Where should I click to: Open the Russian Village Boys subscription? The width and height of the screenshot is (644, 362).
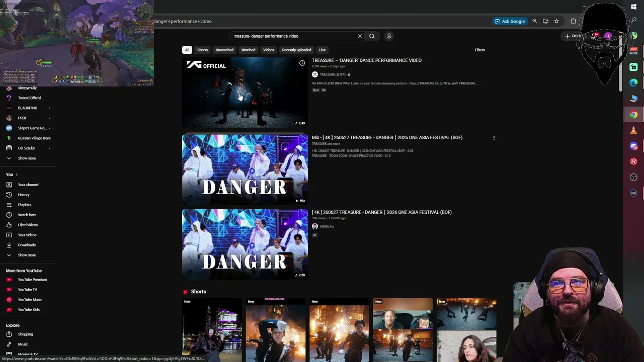click(34, 138)
